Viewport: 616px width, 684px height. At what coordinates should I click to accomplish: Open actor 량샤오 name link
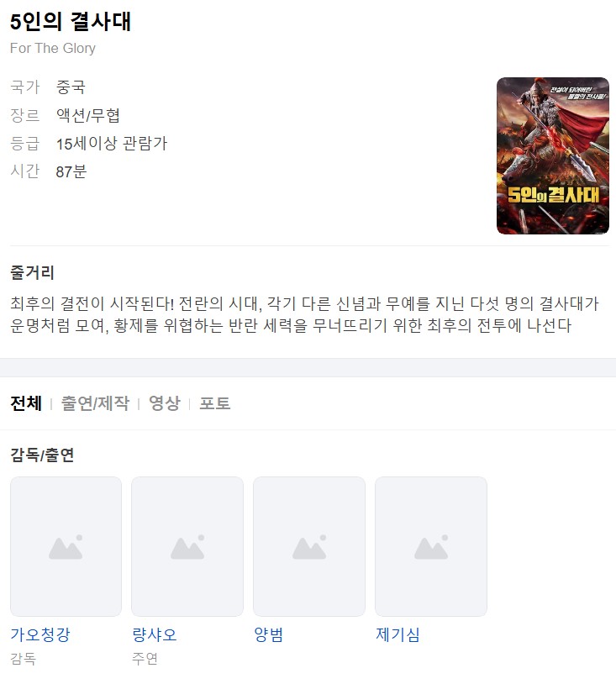[155, 634]
